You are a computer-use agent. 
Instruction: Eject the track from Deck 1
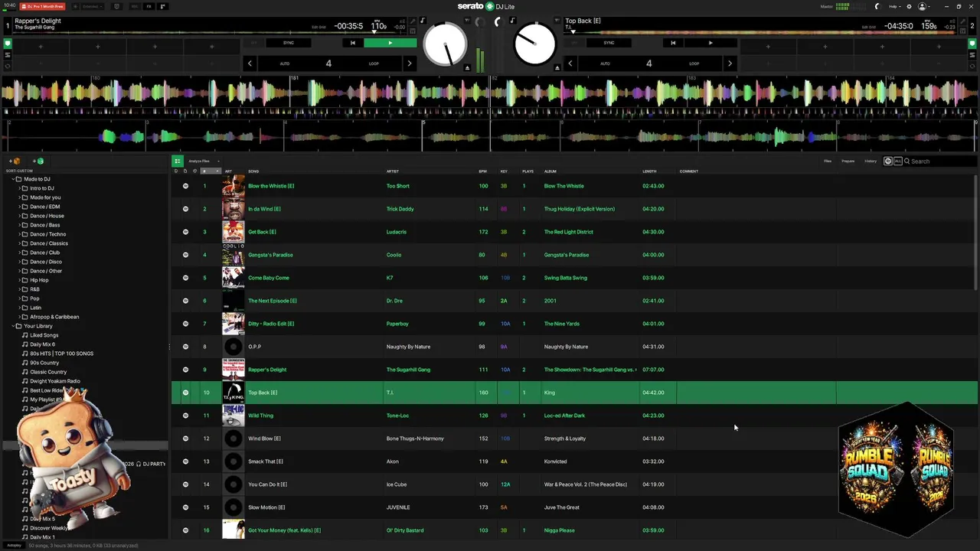467,67
